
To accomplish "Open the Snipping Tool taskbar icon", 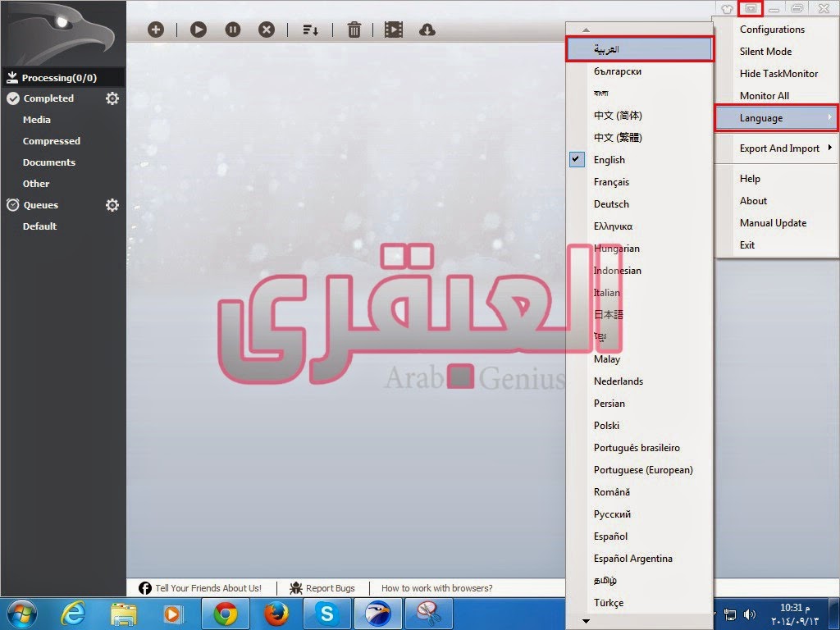I will (428, 614).
